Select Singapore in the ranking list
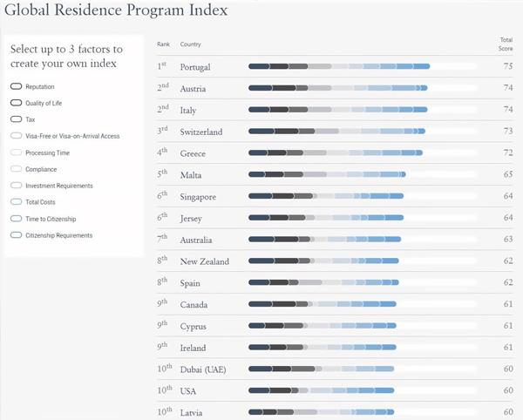523x420 pixels. 199,197
